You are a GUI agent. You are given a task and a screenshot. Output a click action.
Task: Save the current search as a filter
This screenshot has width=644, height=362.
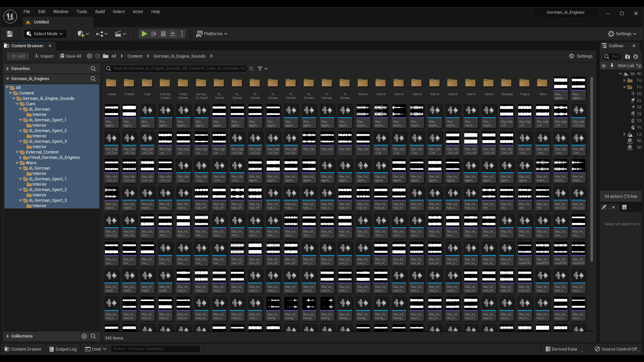pyautogui.click(x=251, y=69)
